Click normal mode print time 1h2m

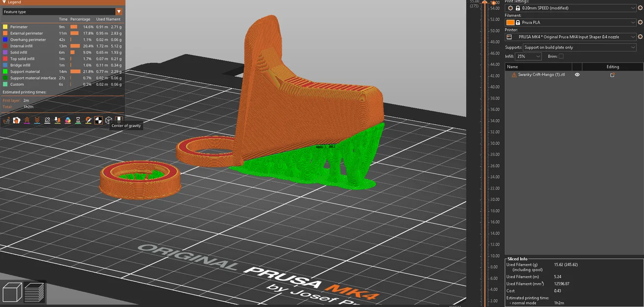pyautogui.click(x=559, y=303)
